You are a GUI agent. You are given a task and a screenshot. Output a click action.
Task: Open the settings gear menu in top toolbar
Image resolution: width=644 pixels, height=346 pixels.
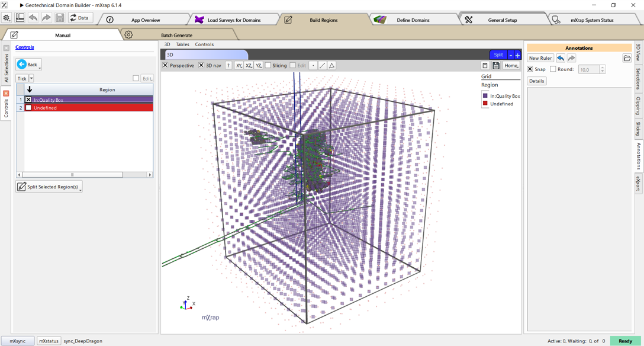7,18
